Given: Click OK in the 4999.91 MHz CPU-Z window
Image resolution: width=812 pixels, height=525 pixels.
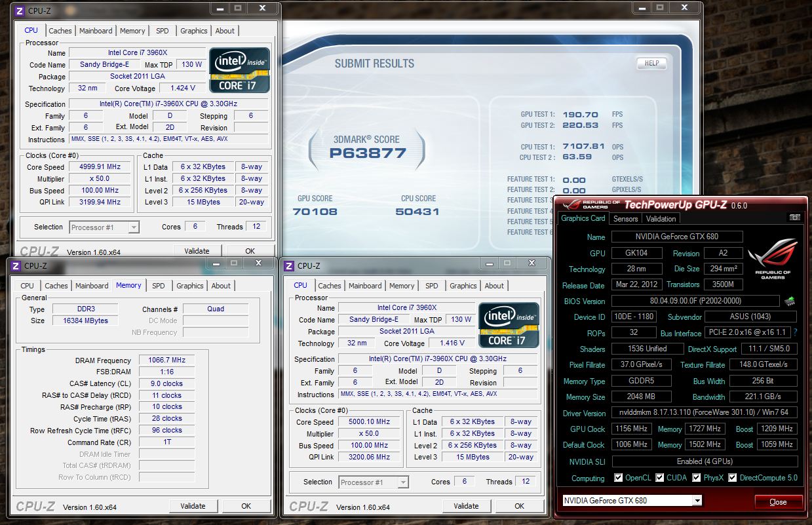Looking at the screenshot, I should (250, 251).
